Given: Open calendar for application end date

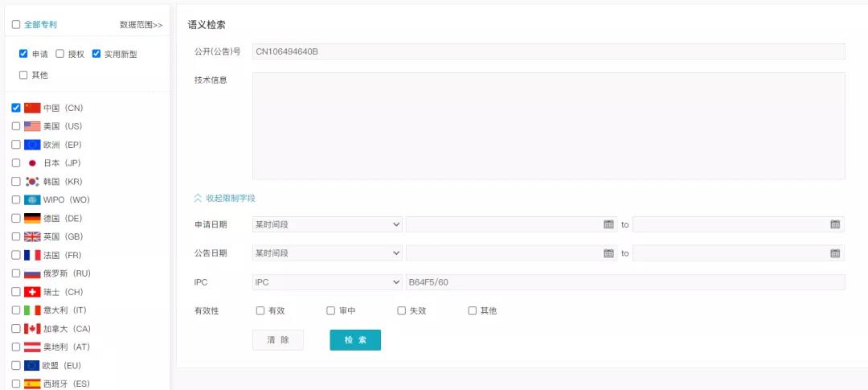Looking at the screenshot, I should point(835,224).
